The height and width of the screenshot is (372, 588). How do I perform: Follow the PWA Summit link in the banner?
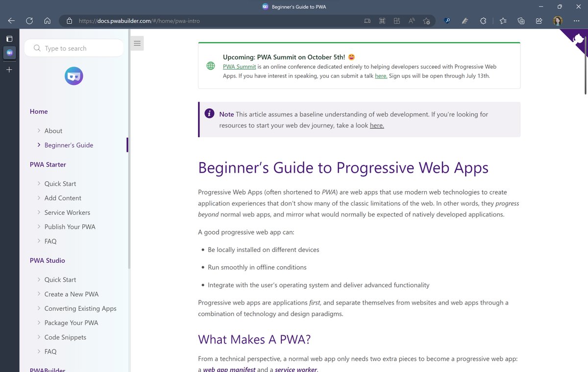[x=239, y=67]
